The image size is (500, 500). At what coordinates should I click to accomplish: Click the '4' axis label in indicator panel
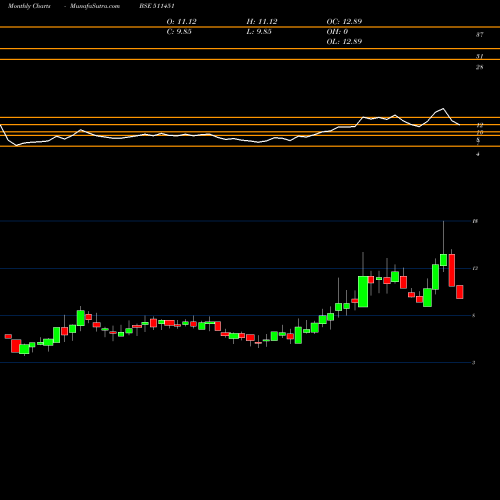point(478,154)
